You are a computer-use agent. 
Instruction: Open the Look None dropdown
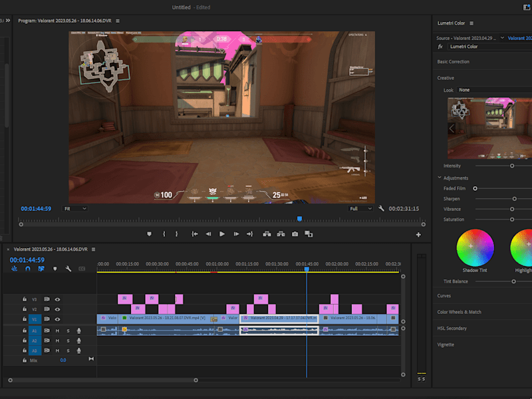(x=494, y=90)
